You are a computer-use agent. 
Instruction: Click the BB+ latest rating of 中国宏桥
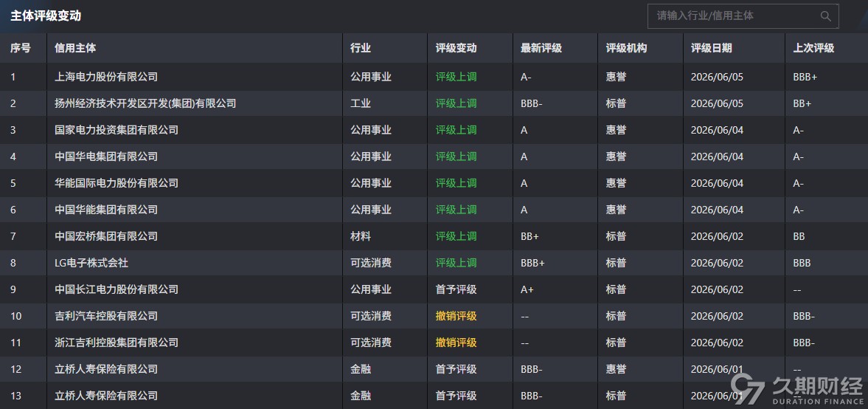pyautogui.click(x=530, y=237)
